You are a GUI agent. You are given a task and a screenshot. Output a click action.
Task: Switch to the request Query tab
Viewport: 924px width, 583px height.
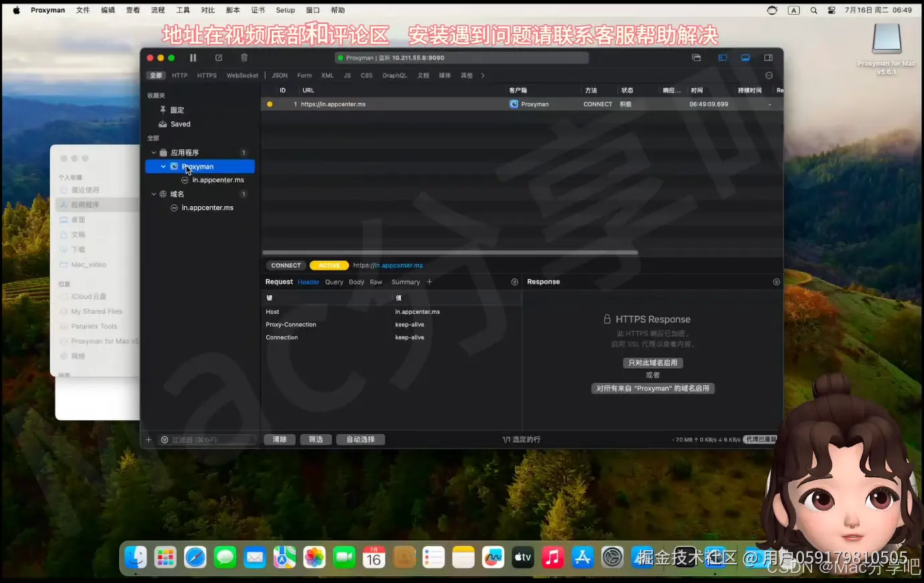click(x=334, y=282)
